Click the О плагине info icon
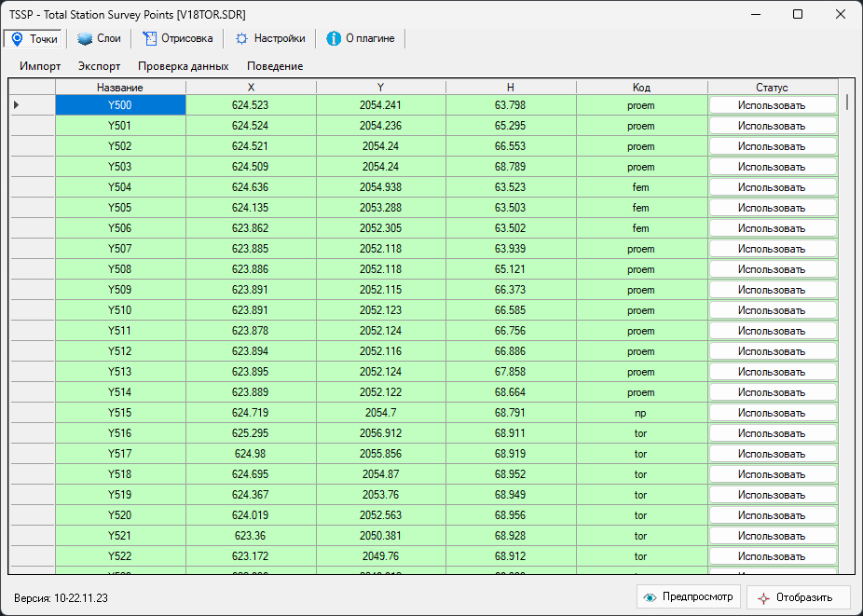 pyautogui.click(x=334, y=38)
